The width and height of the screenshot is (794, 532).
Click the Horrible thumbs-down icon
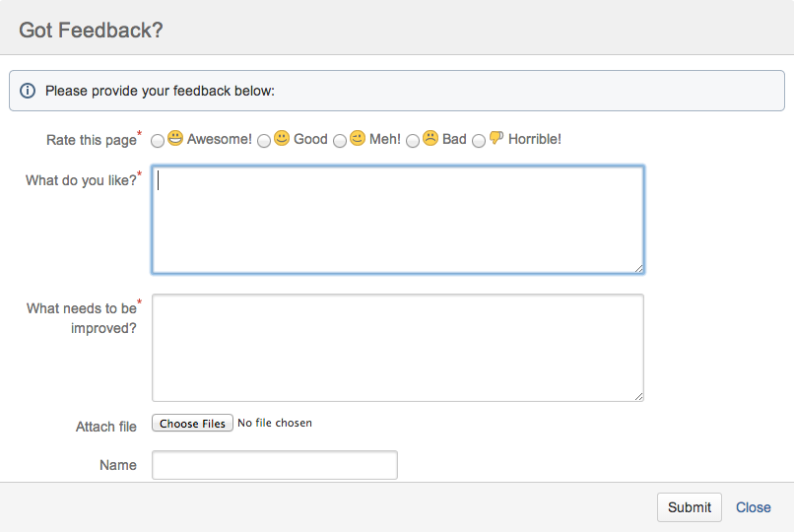[496, 138]
